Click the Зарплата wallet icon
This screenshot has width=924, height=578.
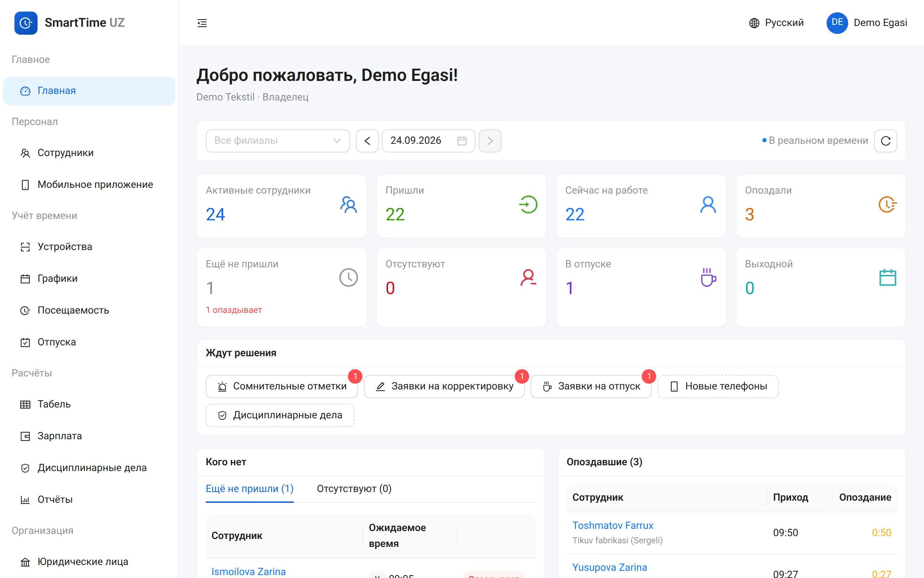(25, 436)
